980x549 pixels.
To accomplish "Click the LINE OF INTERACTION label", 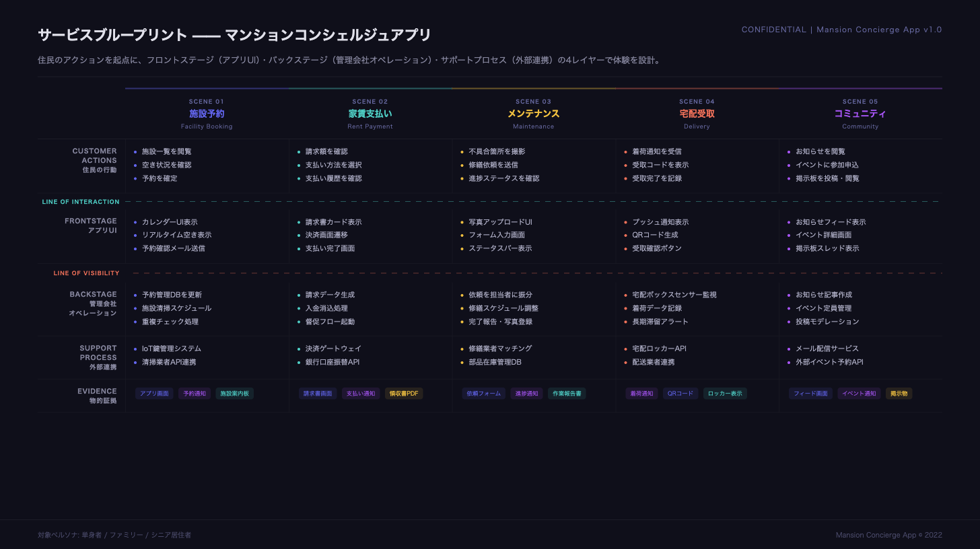I will [81, 202].
